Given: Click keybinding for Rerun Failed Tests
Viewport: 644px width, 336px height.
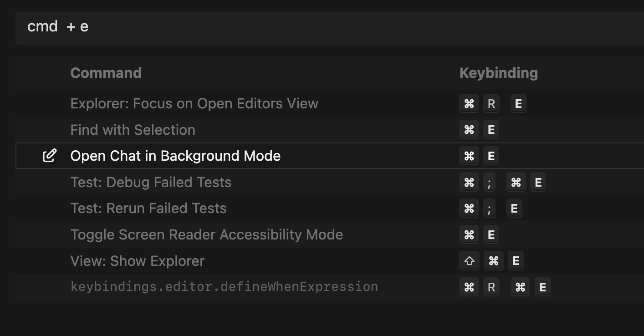Looking at the screenshot, I should 491,209.
